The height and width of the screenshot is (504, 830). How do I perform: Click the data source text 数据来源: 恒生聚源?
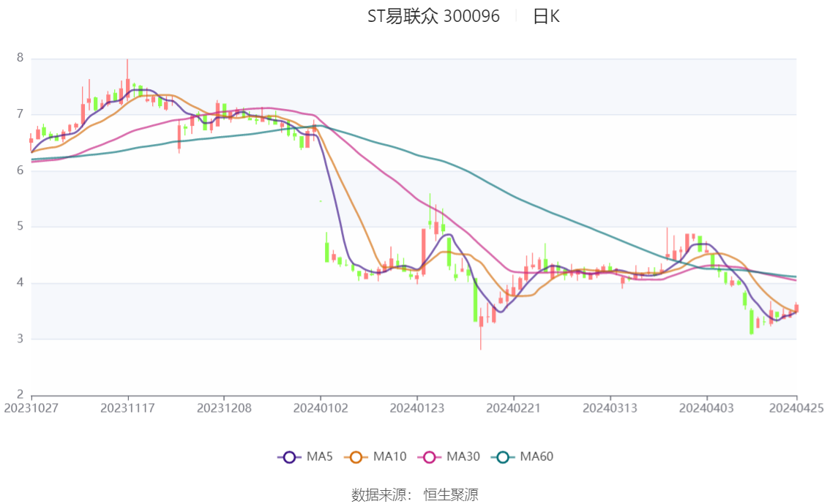point(415,494)
